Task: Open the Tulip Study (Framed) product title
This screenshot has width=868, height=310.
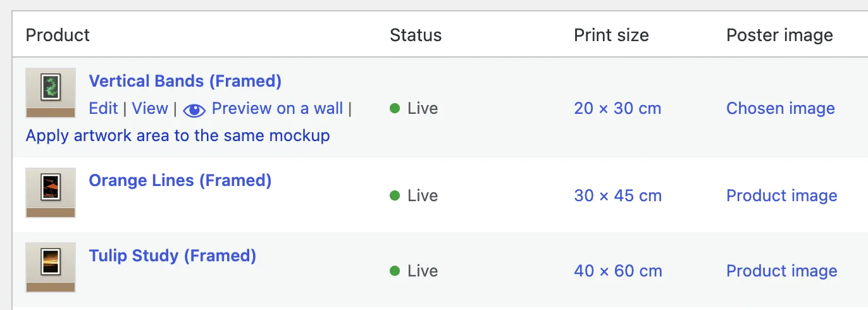Action: click(x=173, y=256)
